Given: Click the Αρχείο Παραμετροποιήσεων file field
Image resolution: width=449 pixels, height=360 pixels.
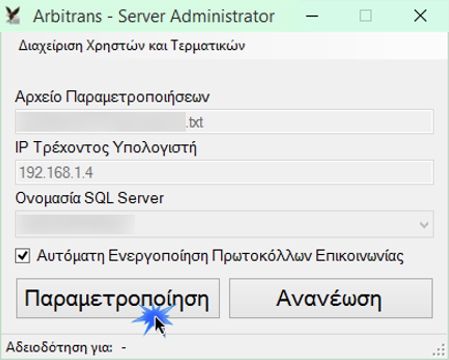Looking at the screenshot, I should (x=224, y=122).
